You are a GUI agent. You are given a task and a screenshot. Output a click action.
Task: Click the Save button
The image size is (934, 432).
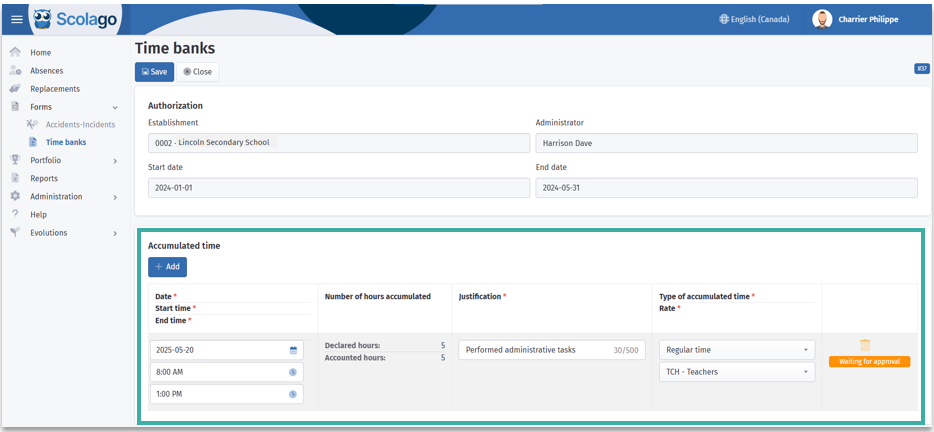(154, 72)
